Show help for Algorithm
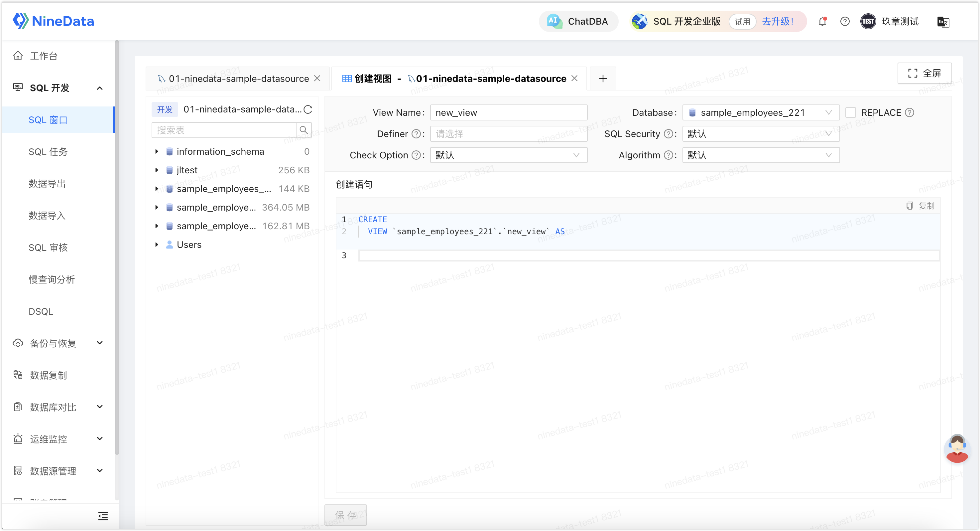The image size is (980, 531). 668,155
